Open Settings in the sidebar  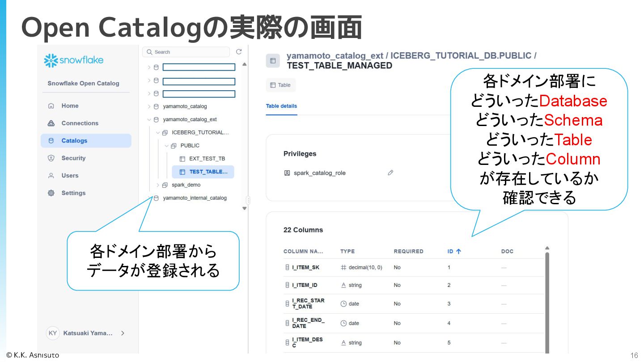point(73,193)
